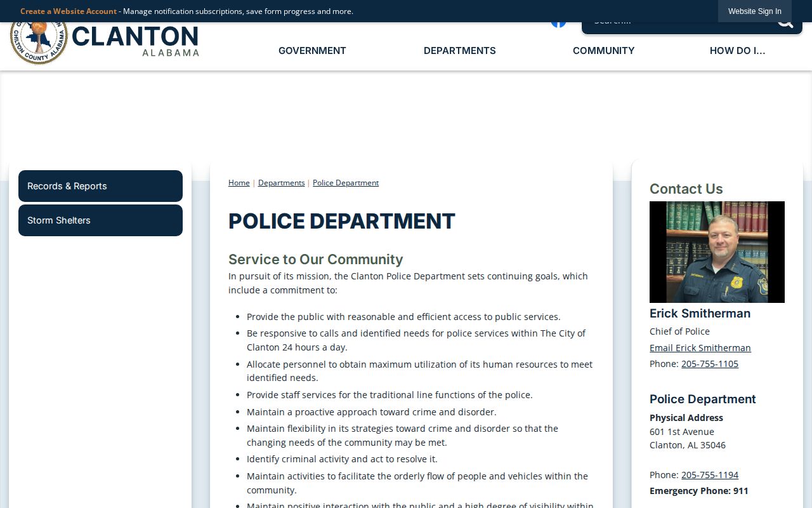Click the Emergency Phone: 911 text
This screenshot has height=508, width=812.
click(x=699, y=491)
